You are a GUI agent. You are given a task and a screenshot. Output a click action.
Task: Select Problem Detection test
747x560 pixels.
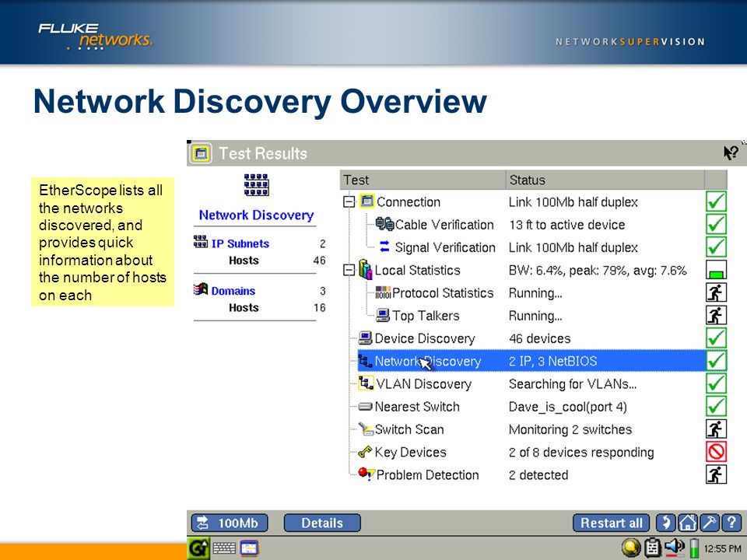[x=534, y=474]
